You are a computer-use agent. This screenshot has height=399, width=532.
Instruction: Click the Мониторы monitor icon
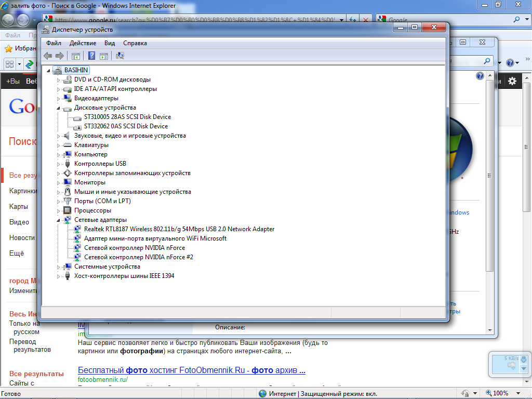(x=68, y=182)
